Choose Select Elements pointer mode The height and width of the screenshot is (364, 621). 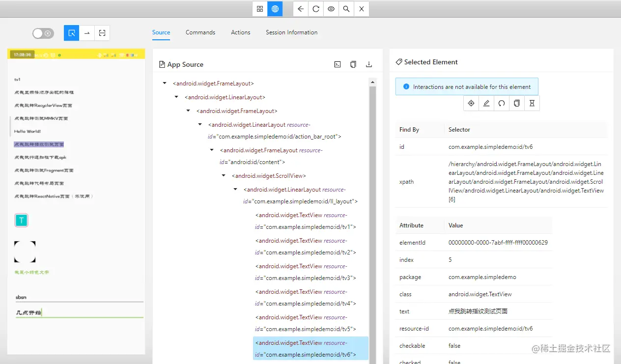click(x=72, y=33)
